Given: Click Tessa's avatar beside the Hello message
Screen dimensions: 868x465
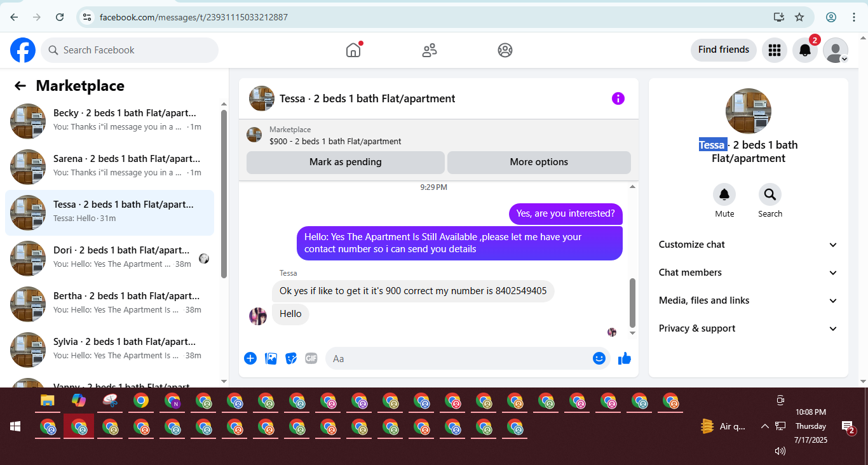Looking at the screenshot, I should (258, 316).
